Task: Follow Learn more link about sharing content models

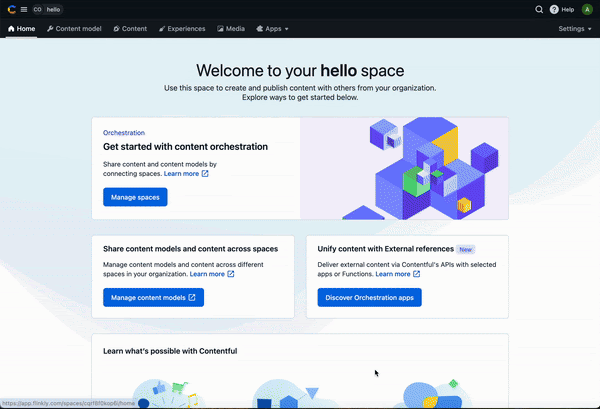Action: [x=212, y=274]
